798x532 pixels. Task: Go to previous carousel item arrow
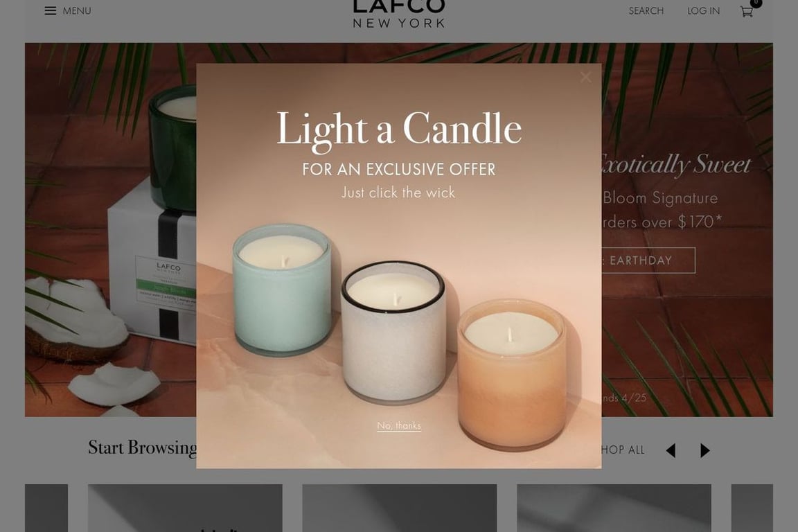pyautogui.click(x=671, y=450)
